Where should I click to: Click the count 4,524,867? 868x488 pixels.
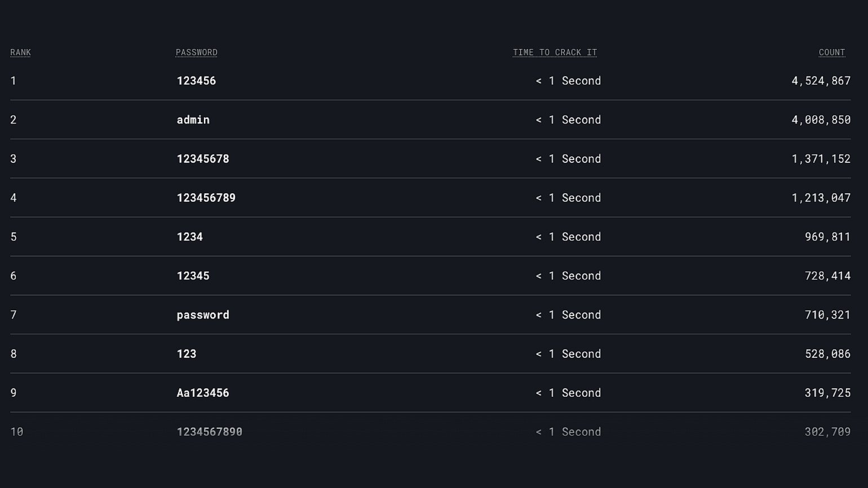821,81
